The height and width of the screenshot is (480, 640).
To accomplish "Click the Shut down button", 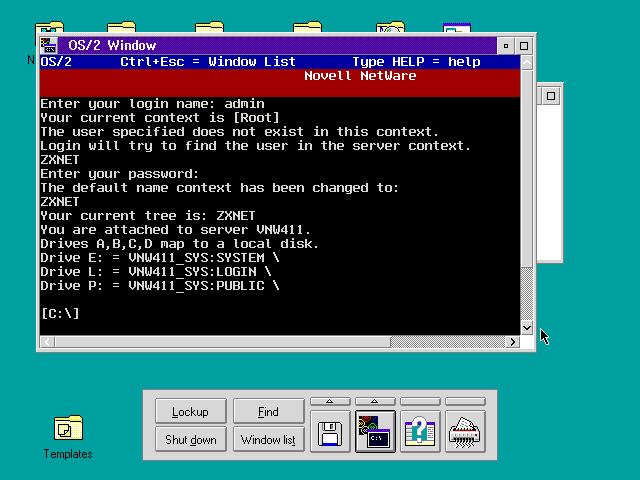I will [191, 439].
